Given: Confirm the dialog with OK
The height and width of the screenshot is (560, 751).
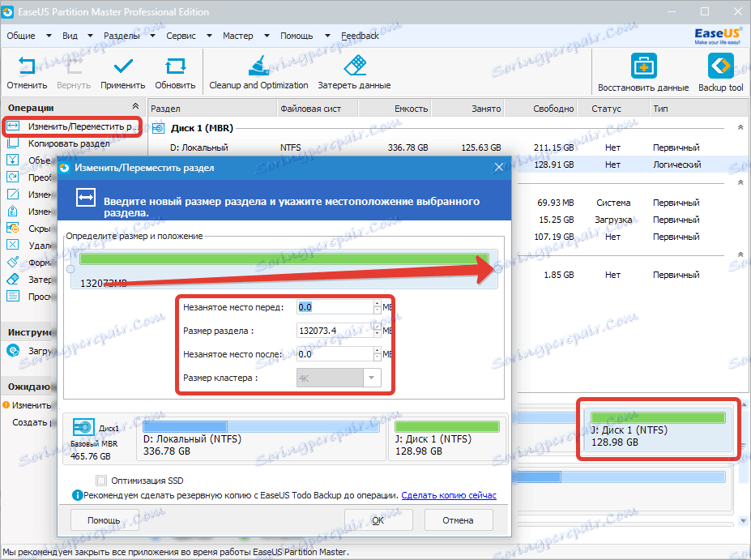Looking at the screenshot, I should click(378, 520).
